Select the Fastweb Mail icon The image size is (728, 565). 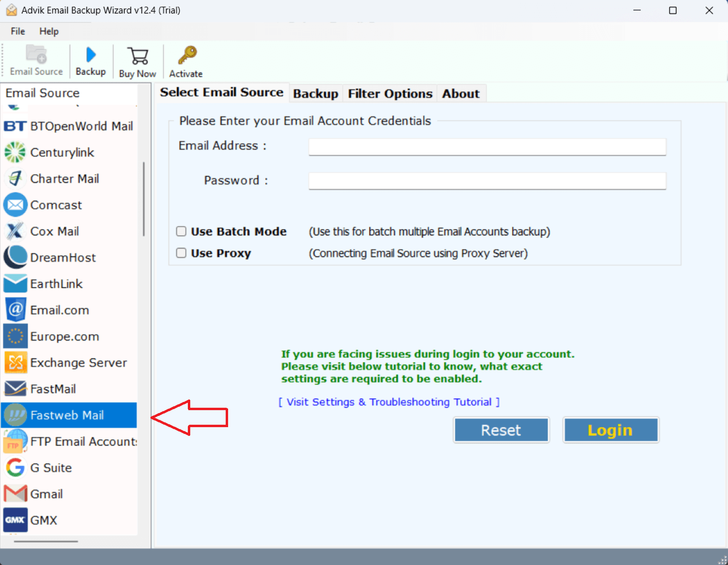[15, 415]
